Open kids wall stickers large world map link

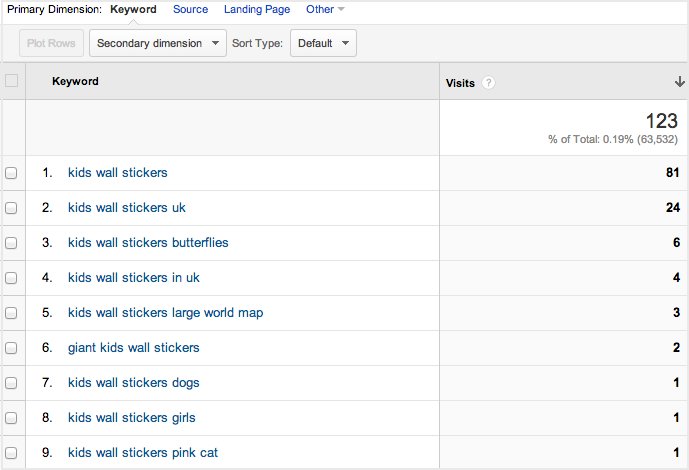165,313
